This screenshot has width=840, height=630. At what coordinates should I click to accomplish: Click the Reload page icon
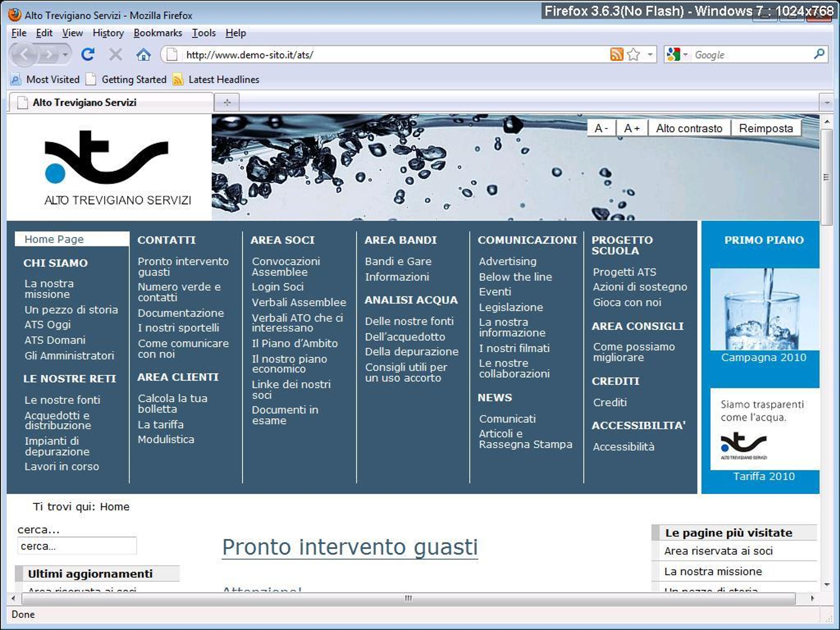(88, 55)
